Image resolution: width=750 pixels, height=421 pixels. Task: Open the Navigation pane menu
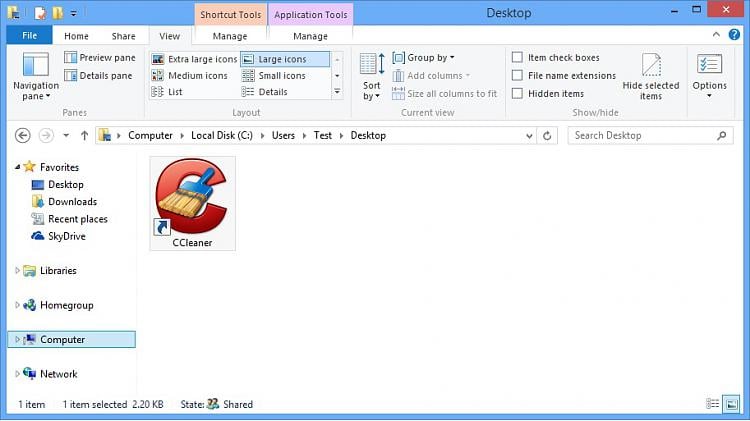click(x=36, y=77)
